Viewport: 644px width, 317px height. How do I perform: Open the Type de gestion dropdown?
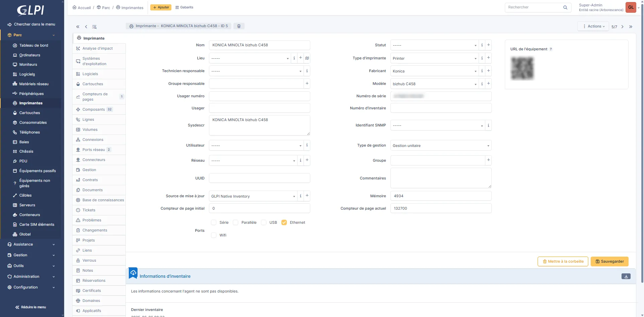point(440,146)
